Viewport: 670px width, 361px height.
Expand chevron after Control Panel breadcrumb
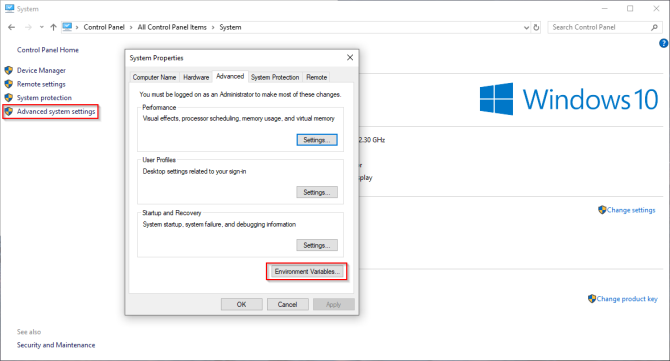(x=131, y=27)
